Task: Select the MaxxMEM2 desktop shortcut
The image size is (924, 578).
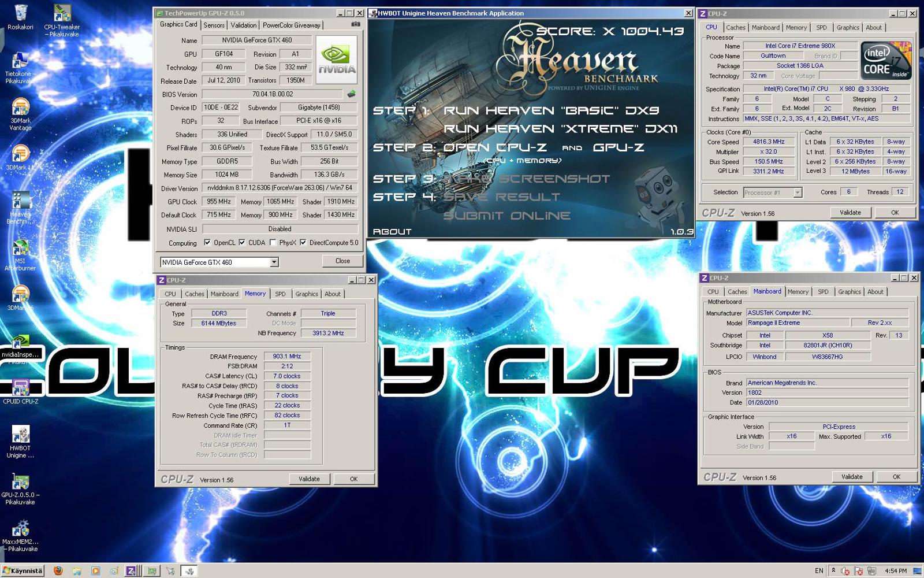Action: 20,536
